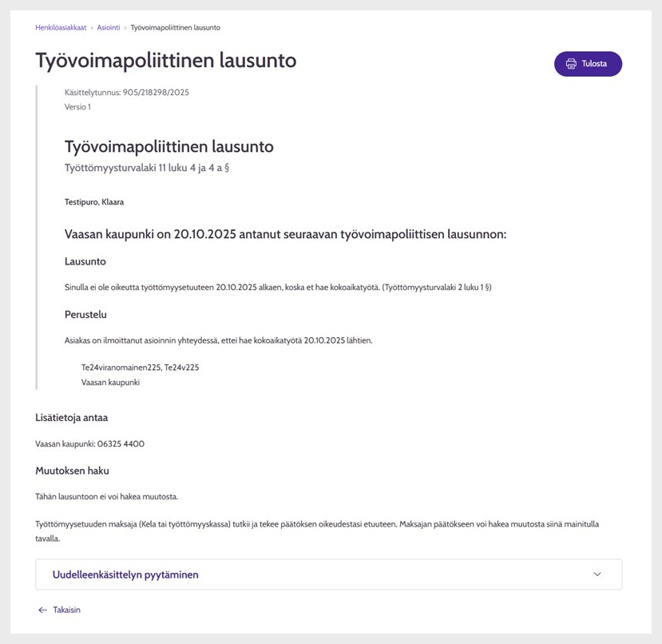Click the back arrow icon beside Takaisin
Viewport: 662px width, 644px height.
click(42, 610)
